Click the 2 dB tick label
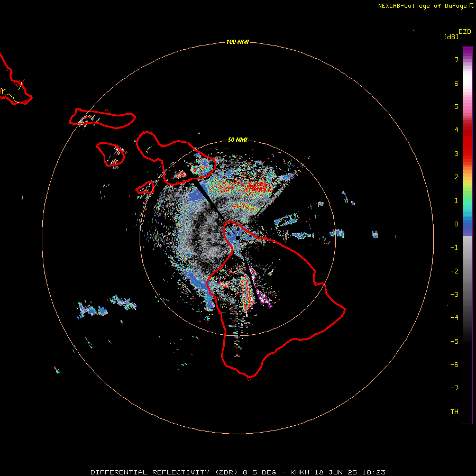Image resolution: width=476 pixels, height=476 pixels. tap(456, 177)
